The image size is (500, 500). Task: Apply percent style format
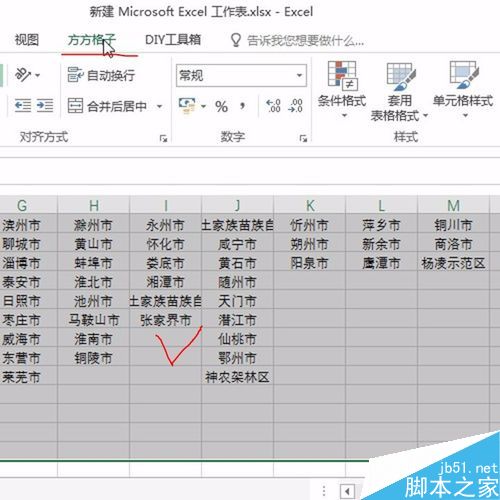point(221,107)
